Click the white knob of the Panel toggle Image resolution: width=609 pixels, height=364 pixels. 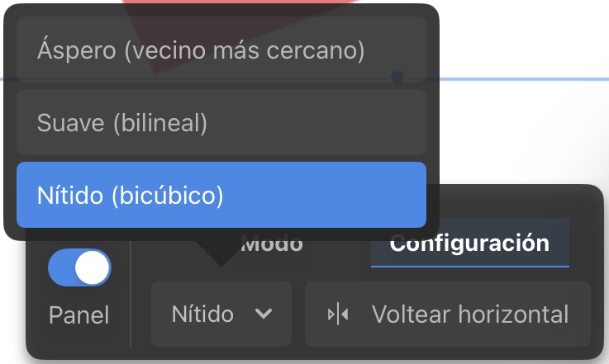[x=92, y=267]
